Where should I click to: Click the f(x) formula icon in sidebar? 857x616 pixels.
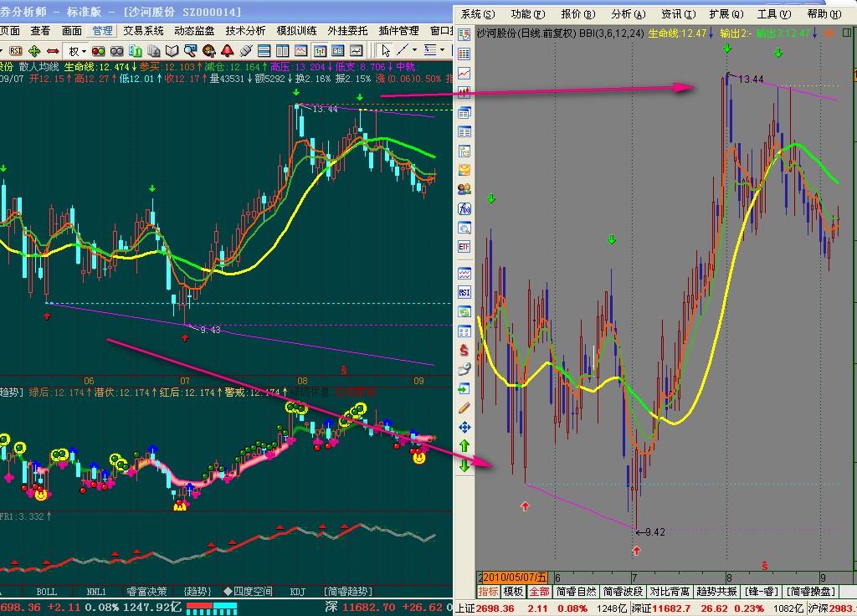[x=464, y=208]
